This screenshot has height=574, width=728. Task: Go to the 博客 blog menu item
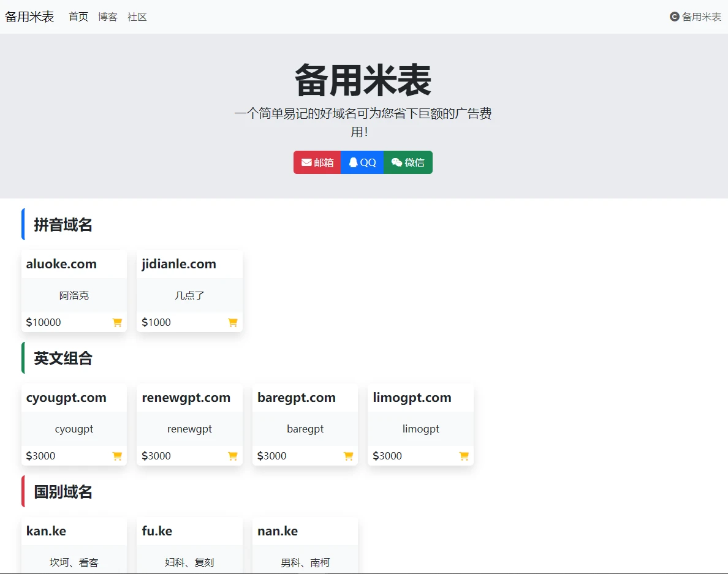(x=108, y=17)
